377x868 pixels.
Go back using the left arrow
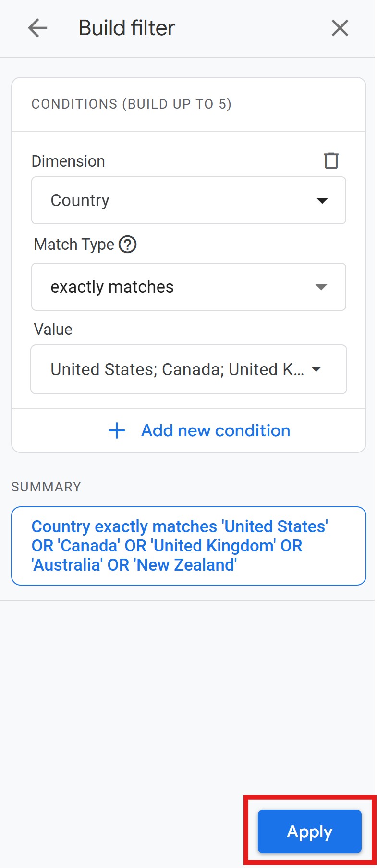coord(37,28)
